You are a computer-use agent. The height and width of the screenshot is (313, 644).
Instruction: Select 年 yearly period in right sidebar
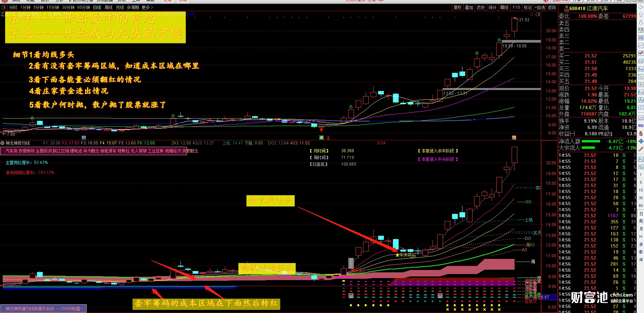tap(641, 260)
